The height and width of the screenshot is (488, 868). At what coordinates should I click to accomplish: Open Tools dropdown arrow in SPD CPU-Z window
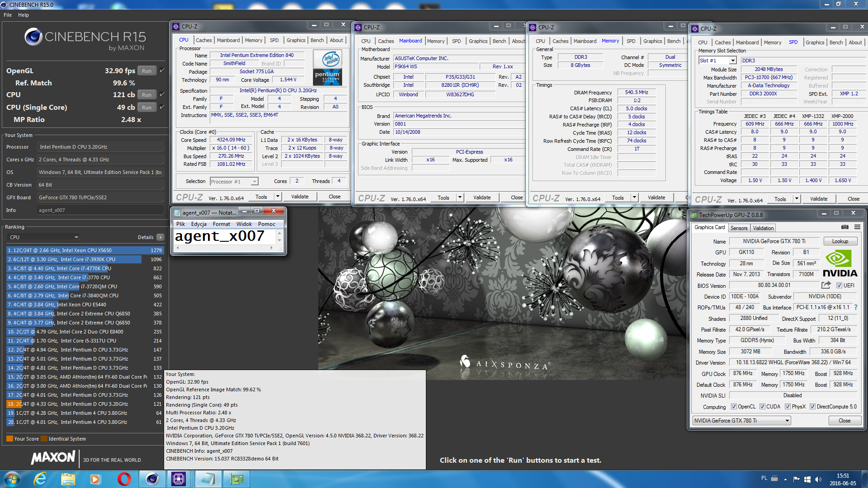point(797,199)
